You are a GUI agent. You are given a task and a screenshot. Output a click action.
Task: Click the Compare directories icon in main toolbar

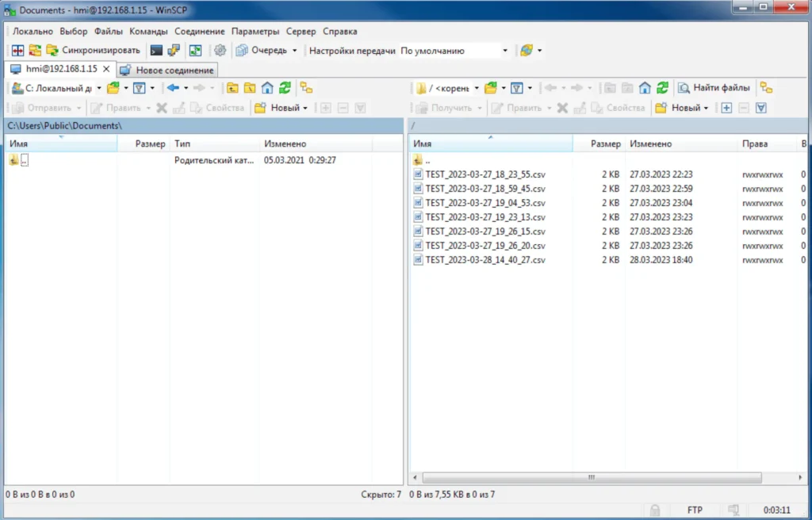[x=18, y=50]
